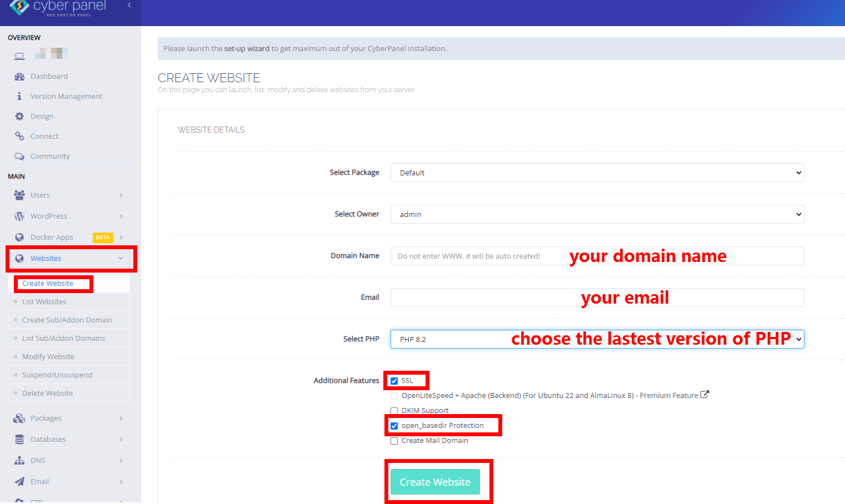
Task: Check the OpenLiteSpeed + Apache backend checkbox
Action: [394, 396]
